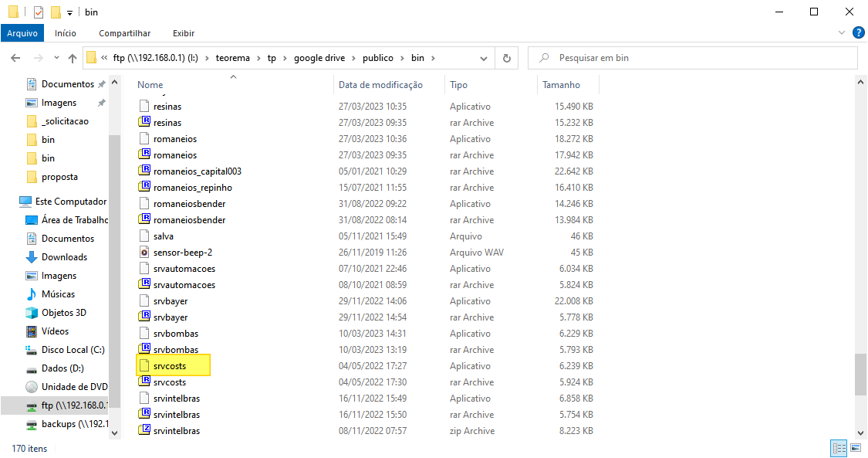Select the sensor-beep-2 WAV audio icon
Image resolution: width=868 pixels, height=458 pixels.
click(x=144, y=252)
